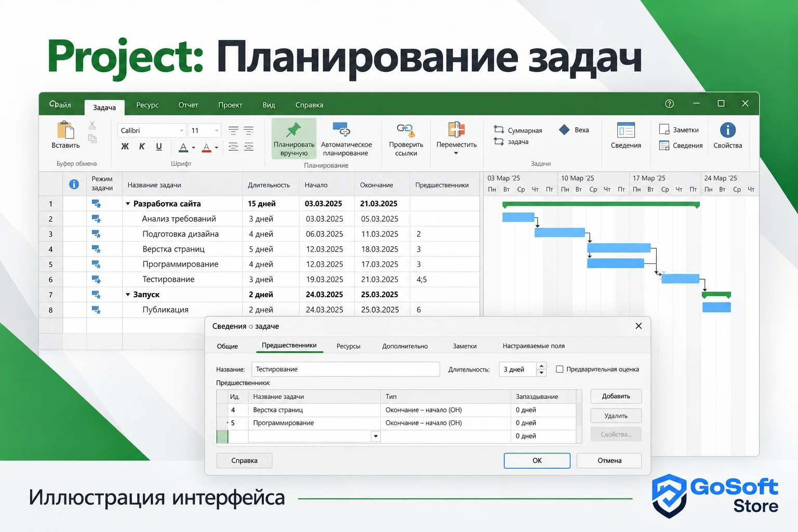This screenshot has height=532, width=798.
Task: Click the Справка button in the dialog
Action: (x=244, y=461)
